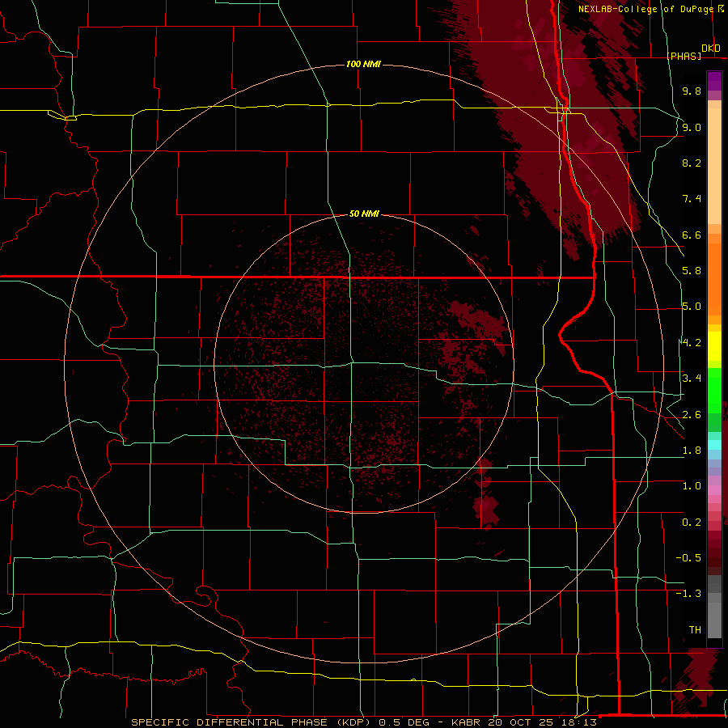Click the -1.3 value on the color scale

tap(688, 594)
